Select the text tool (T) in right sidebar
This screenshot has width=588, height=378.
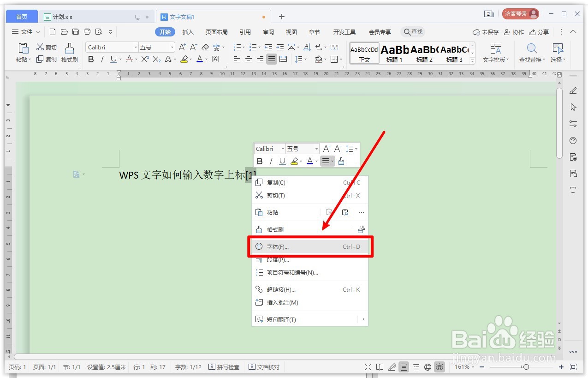click(573, 190)
